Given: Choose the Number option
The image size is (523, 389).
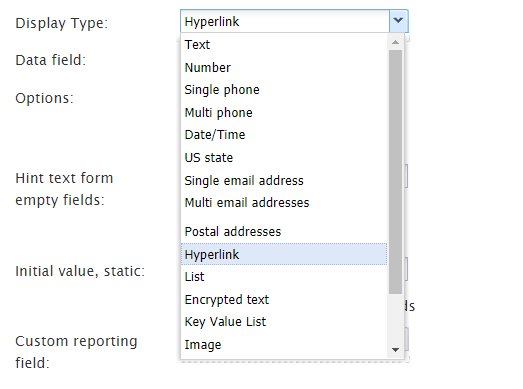Looking at the screenshot, I should [x=284, y=67].
